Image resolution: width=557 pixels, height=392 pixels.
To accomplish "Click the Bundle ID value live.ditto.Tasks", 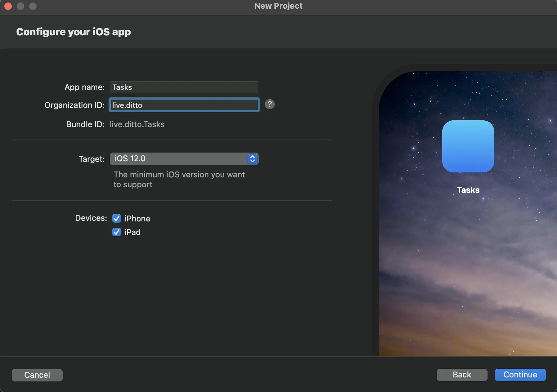I will point(137,124).
